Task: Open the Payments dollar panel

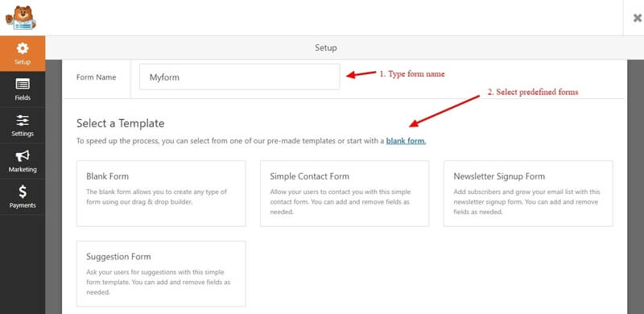Action: (23, 196)
